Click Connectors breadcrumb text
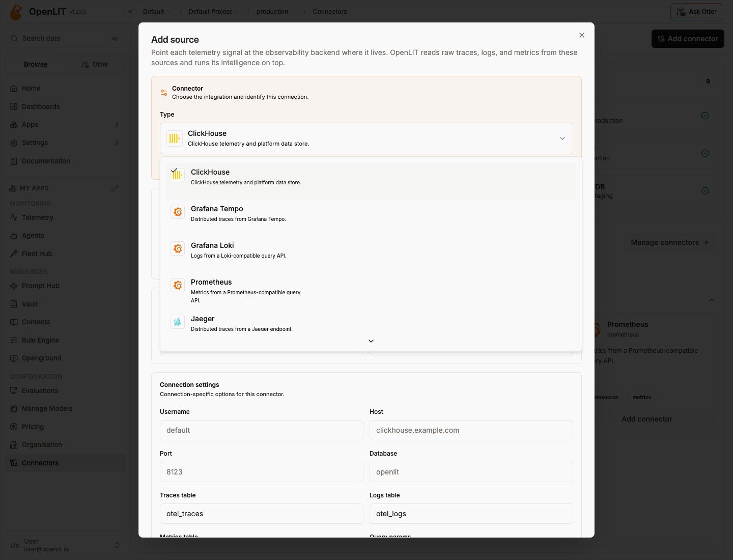Image resolution: width=733 pixels, height=560 pixels. tap(330, 12)
